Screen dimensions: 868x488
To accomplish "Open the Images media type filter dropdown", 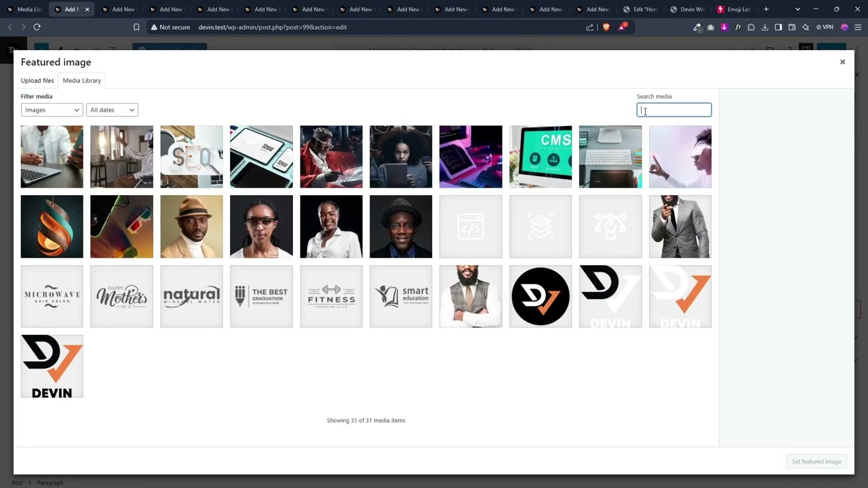I will point(52,110).
